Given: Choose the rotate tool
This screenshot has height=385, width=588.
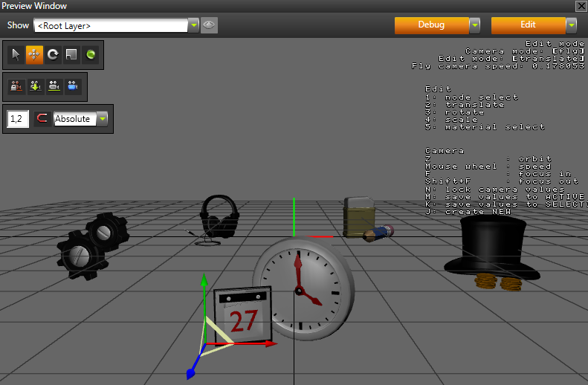Looking at the screenshot, I should (53, 54).
